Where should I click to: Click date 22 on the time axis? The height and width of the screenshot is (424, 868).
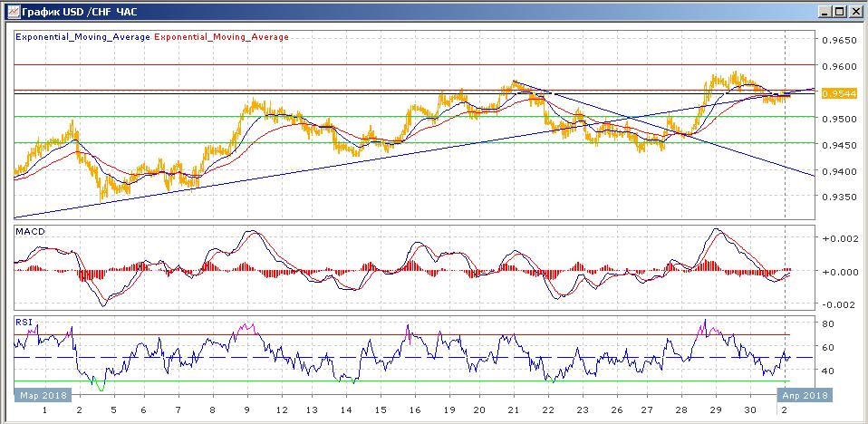[x=548, y=410]
